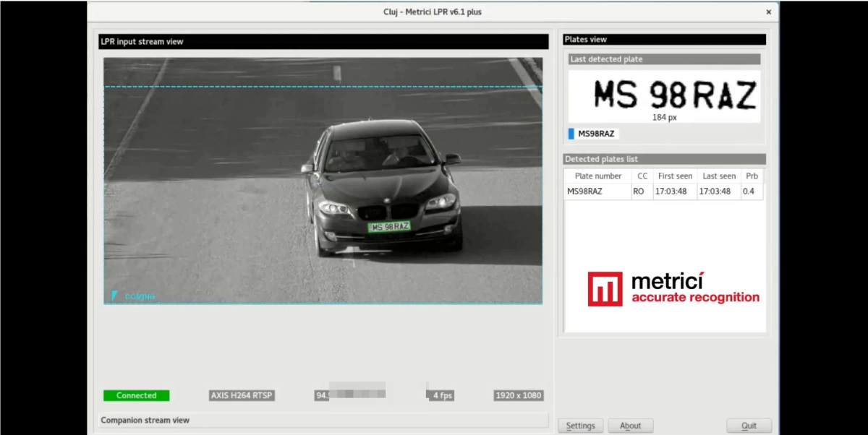Select the MS98RAZ row in plates list
Viewport: 868px width, 435px height.
pyautogui.click(x=597, y=191)
